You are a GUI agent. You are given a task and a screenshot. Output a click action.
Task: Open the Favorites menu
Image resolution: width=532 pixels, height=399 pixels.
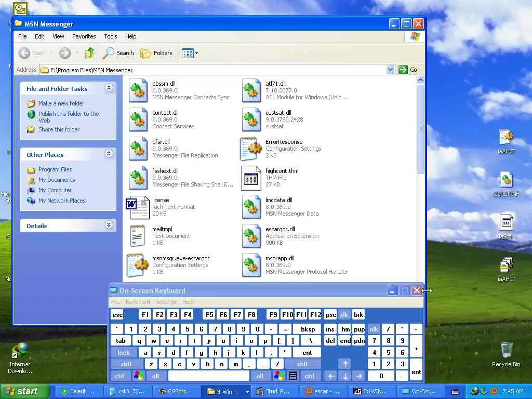84,36
